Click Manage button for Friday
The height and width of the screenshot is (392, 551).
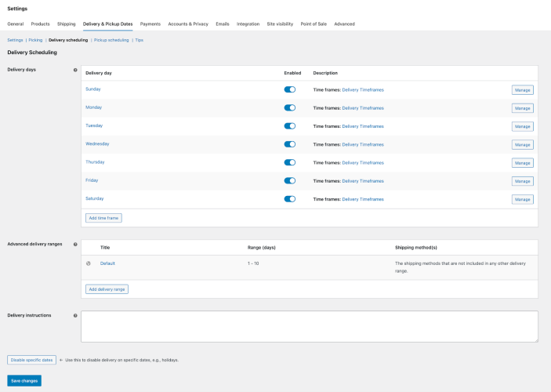tap(523, 181)
